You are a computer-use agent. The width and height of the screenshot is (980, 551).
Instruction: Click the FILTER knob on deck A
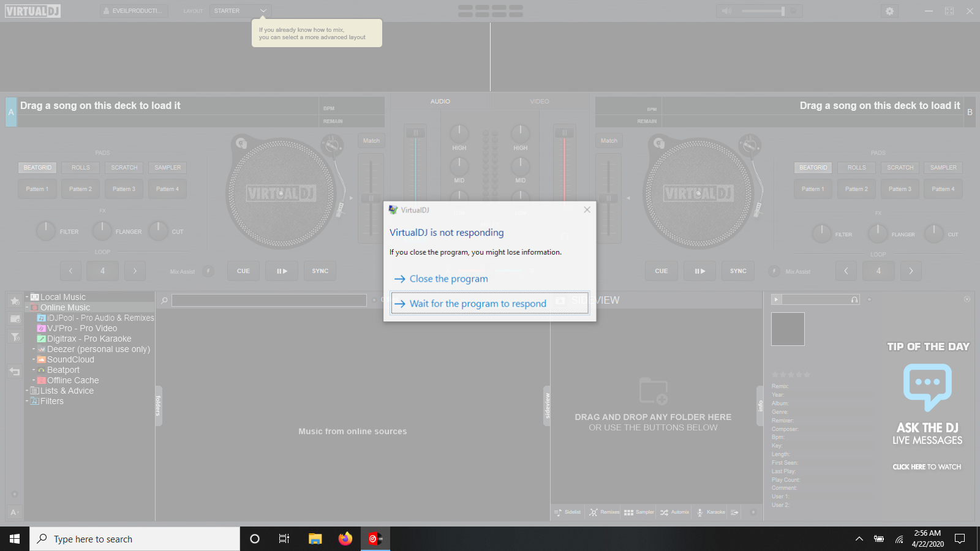[45, 231]
